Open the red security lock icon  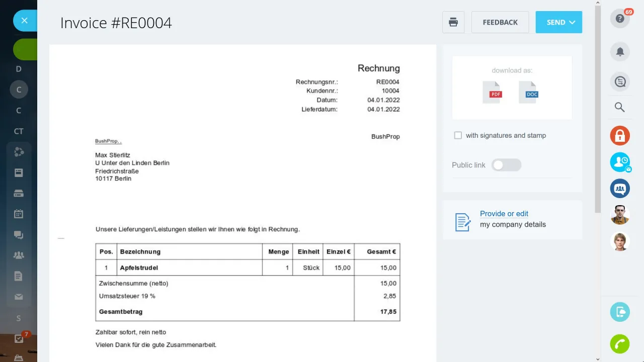point(620,135)
